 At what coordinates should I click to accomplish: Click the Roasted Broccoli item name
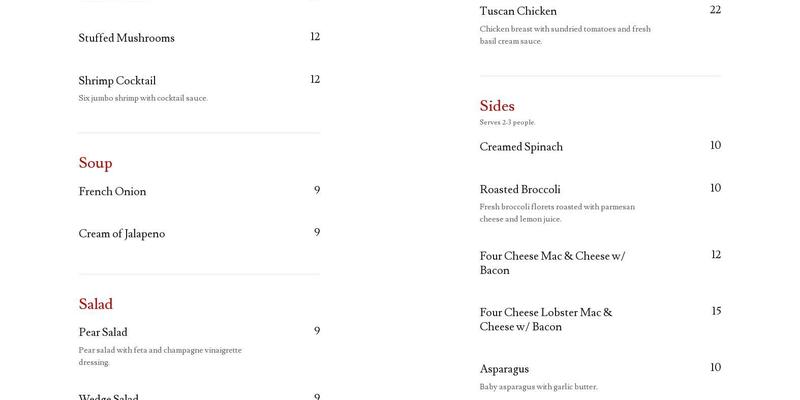[x=520, y=189]
